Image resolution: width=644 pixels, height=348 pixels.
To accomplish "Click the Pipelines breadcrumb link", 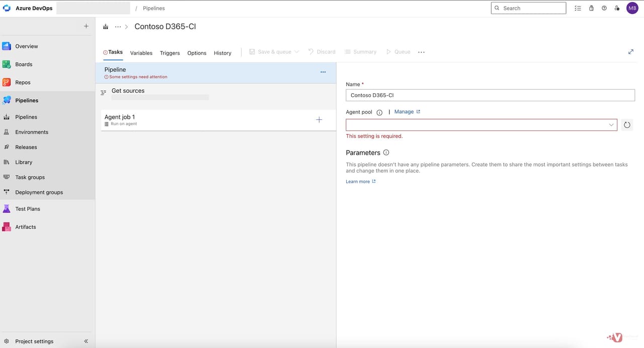I will pos(153,9).
